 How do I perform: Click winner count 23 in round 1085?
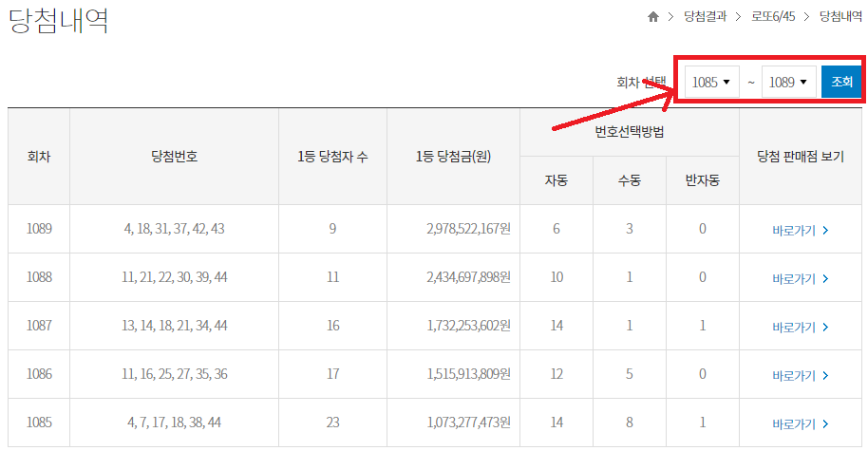click(x=332, y=423)
